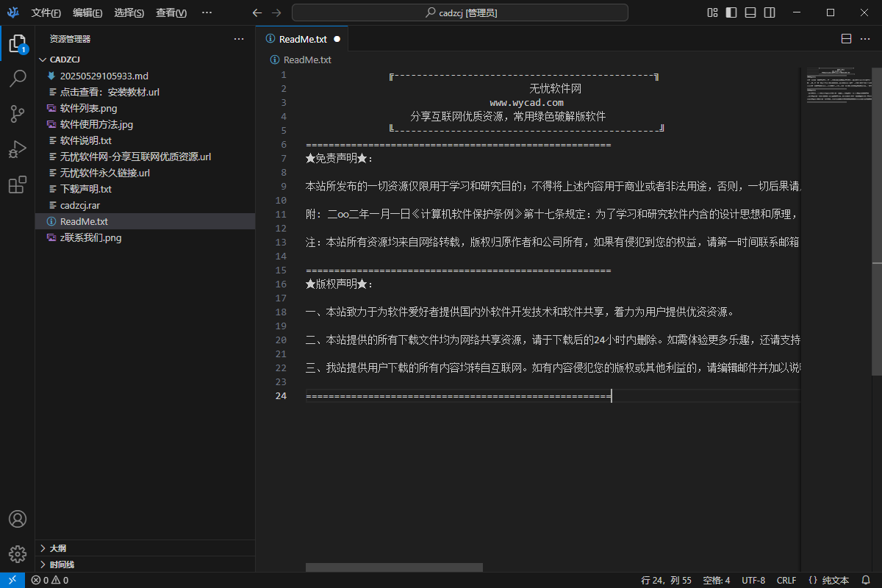This screenshot has height=588, width=882.
Task: Split the editor using the split icon
Action: point(845,38)
